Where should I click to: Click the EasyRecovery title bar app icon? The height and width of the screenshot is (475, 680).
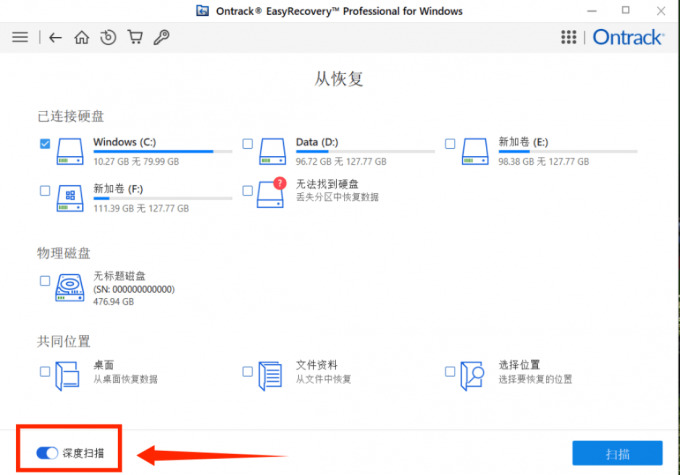[x=203, y=10]
